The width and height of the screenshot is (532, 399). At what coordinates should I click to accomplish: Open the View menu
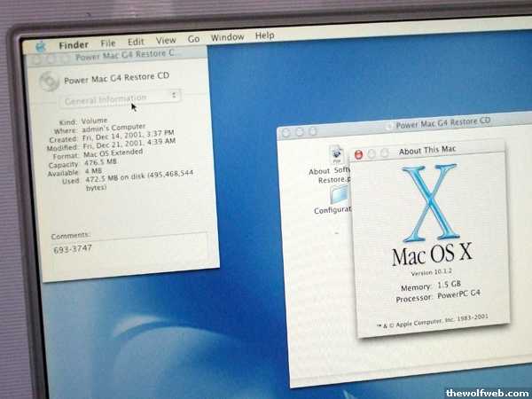166,41
